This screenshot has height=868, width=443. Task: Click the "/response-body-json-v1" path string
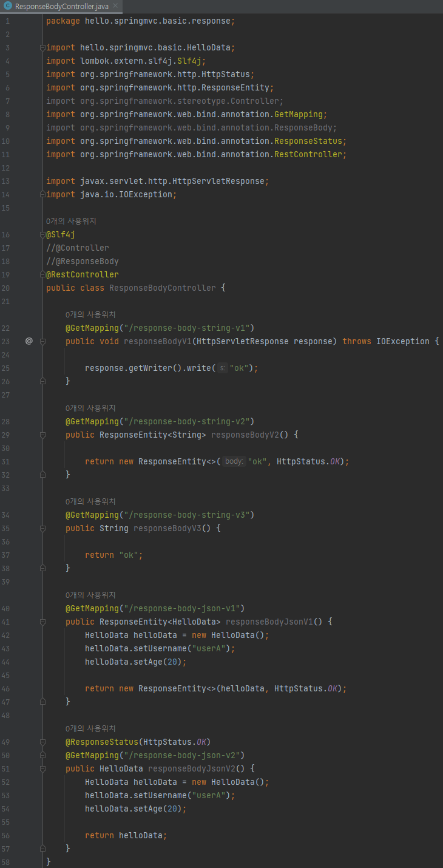[x=182, y=608]
